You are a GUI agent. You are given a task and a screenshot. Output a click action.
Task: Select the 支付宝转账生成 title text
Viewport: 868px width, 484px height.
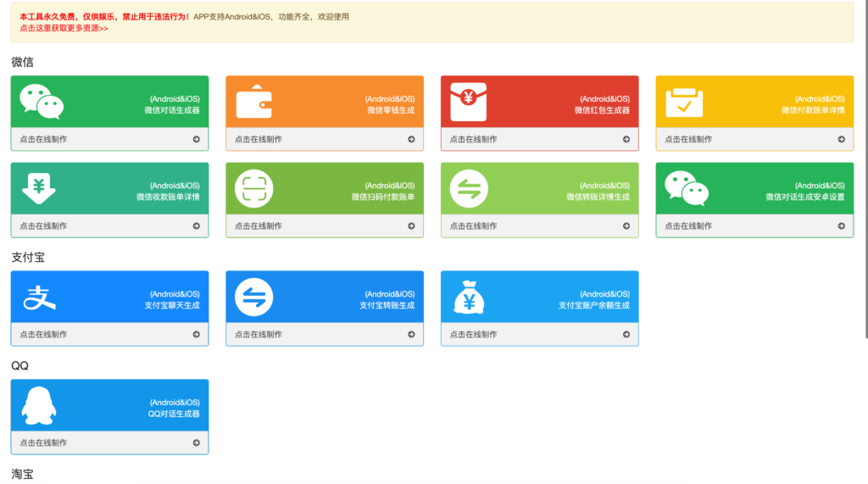click(387, 305)
